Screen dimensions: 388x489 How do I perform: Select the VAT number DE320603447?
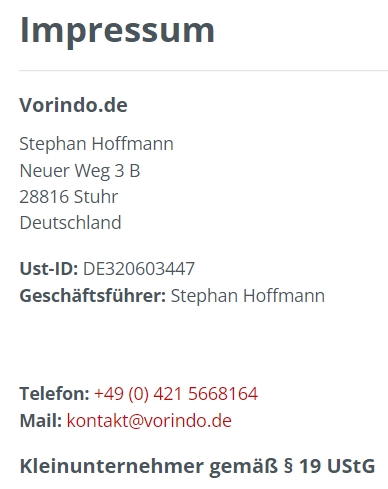(x=139, y=269)
